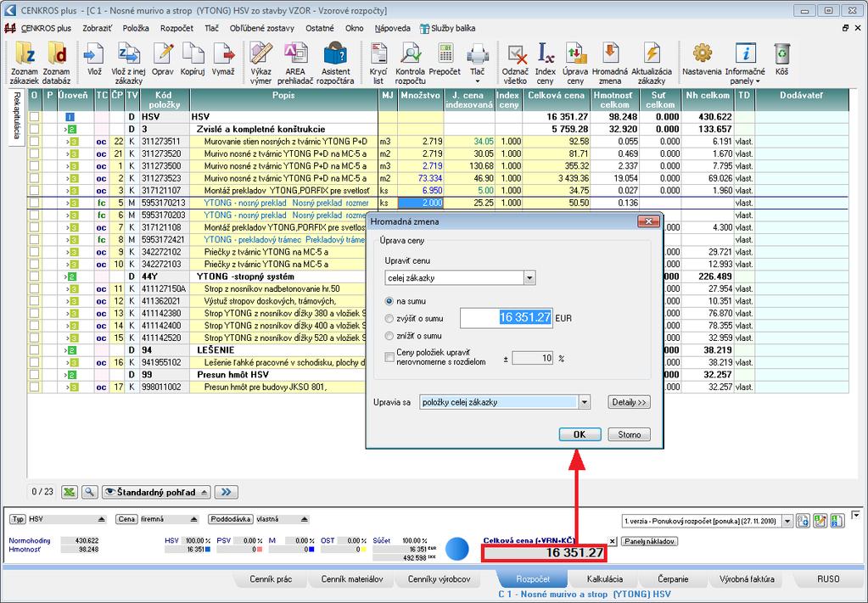Open the Cena firemná selector arrow
868x603 pixels.
pyautogui.click(x=193, y=520)
